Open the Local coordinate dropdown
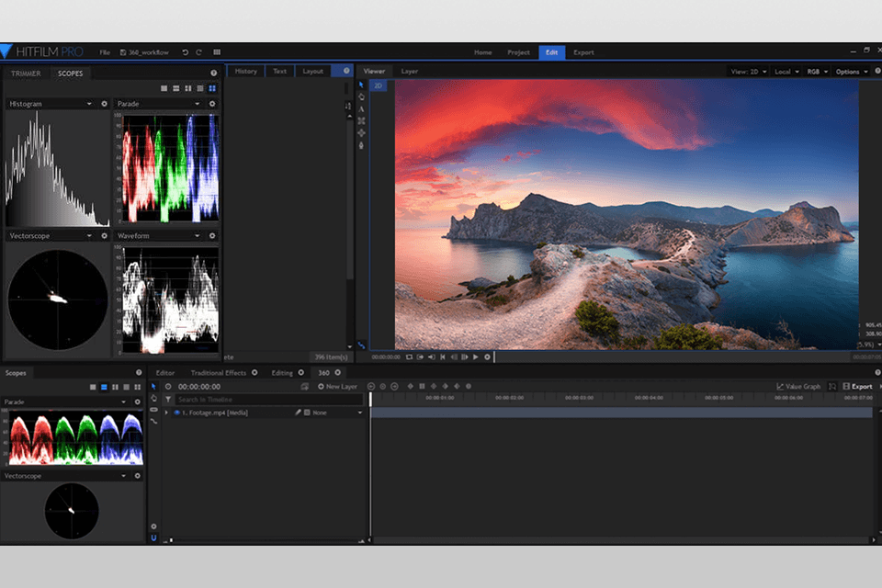Viewport: 882px width, 588px height. (786, 72)
